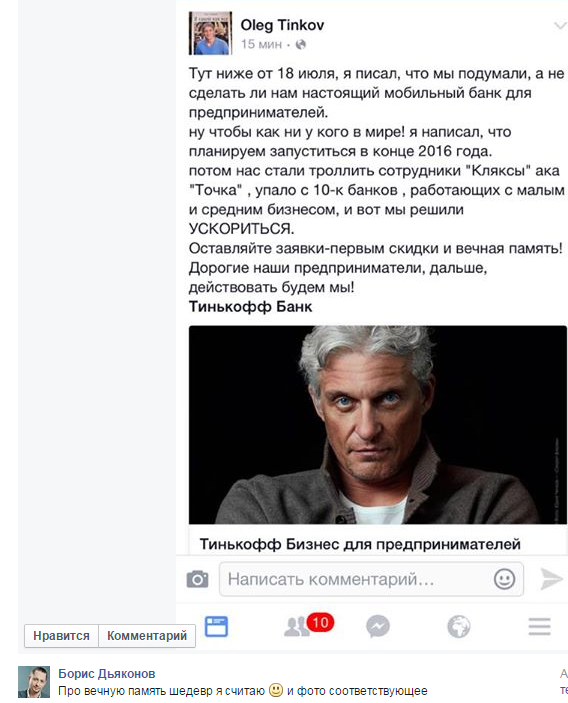Open the post's large photo preview
This screenshot has width=568, height=703.
click(x=377, y=425)
